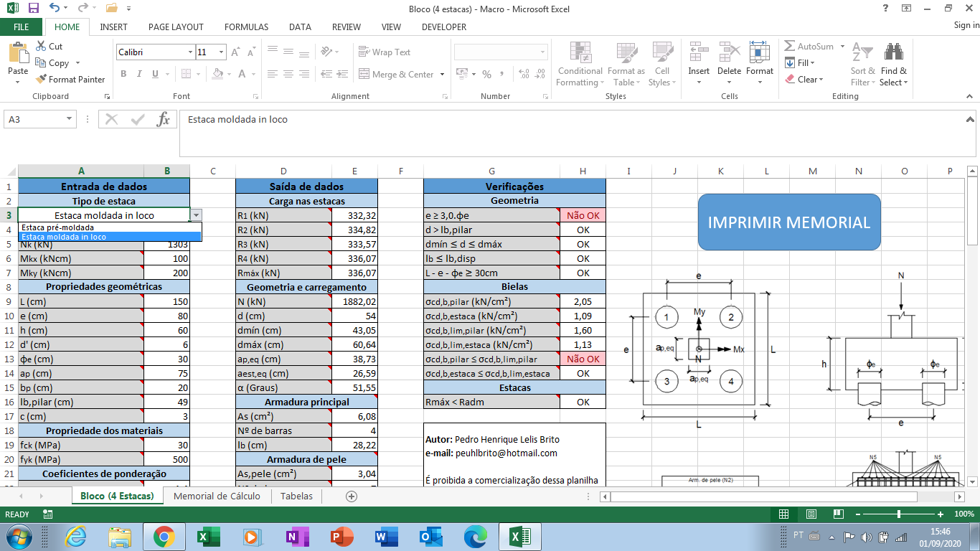Open the font name dropdown showing Calibri
This screenshot has height=551, width=980.
(x=190, y=52)
